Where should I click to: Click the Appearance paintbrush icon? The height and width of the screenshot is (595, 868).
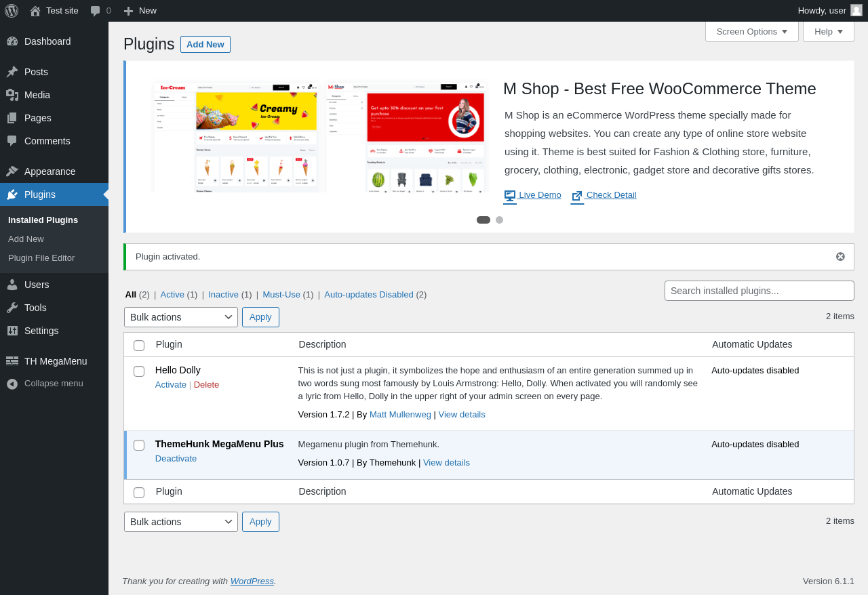[x=12, y=171]
